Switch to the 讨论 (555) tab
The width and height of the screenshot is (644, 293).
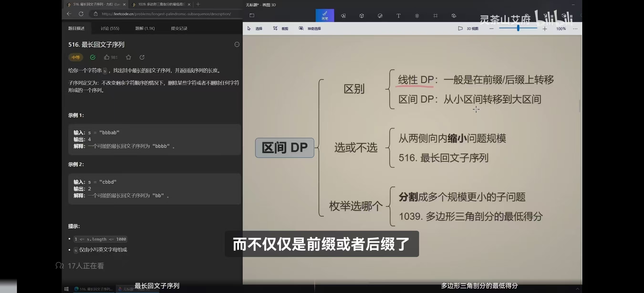[x=110, y=28]
